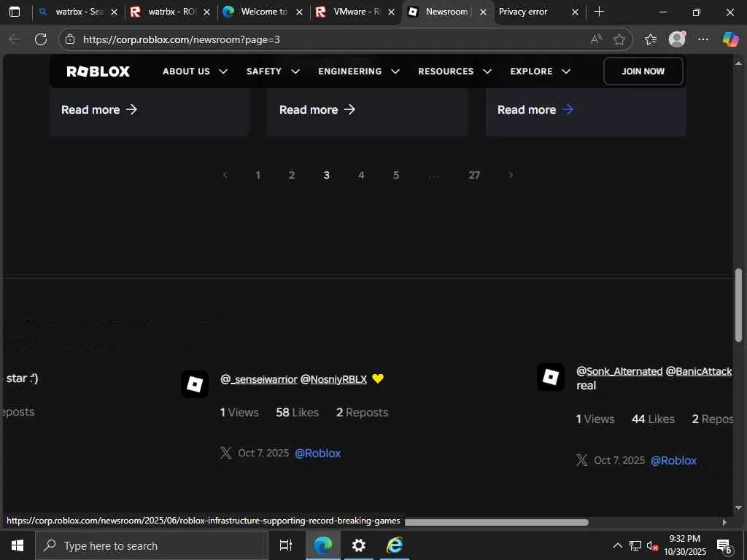Expand the EXPLORE menu
This screenshot has height=560, width=747.
[541, 71]
